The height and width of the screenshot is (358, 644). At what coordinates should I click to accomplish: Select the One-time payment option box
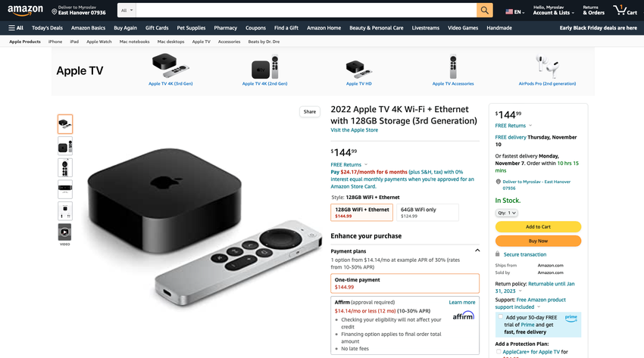tap(405, 283)
